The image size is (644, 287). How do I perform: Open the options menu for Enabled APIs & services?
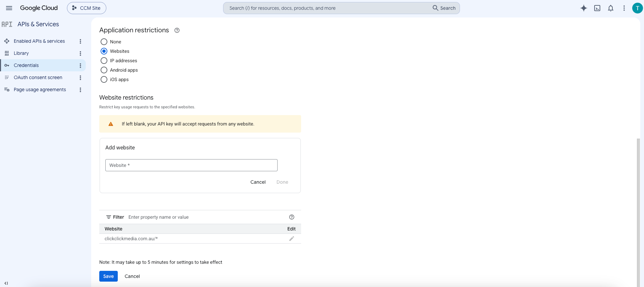(80, 41)
